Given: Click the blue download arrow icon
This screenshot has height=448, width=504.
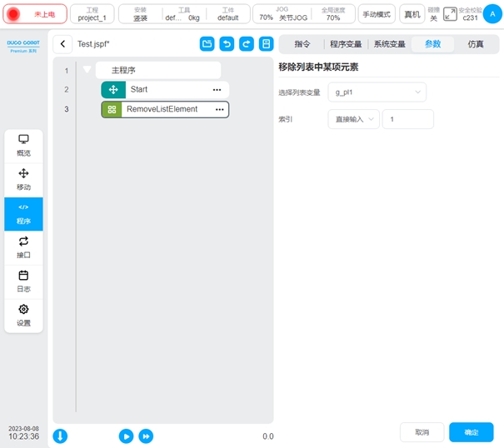Looking at the screenshot, I should click(61, 436).
